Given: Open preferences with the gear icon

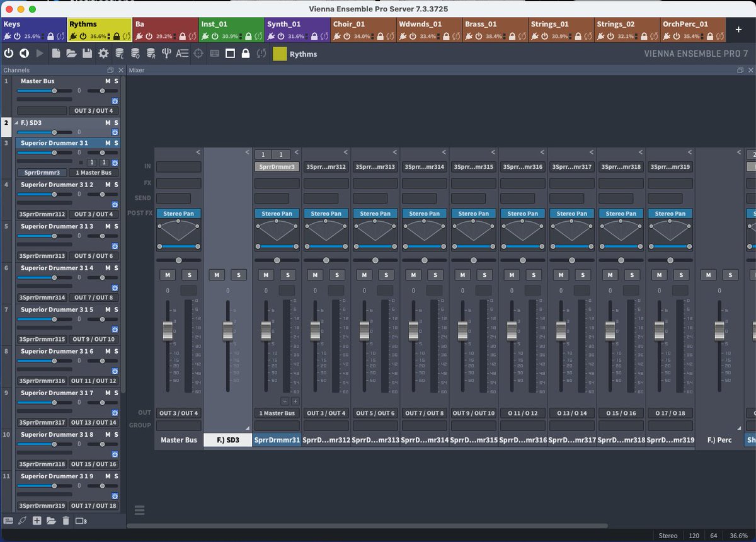Looking at the screenshot, I should (x=103, y=54).
